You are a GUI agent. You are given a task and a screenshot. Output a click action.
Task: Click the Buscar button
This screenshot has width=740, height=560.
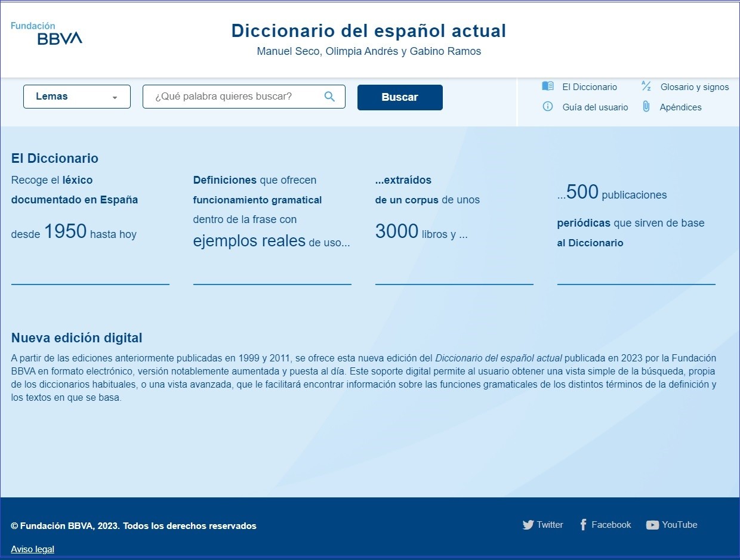click(400, 97)
